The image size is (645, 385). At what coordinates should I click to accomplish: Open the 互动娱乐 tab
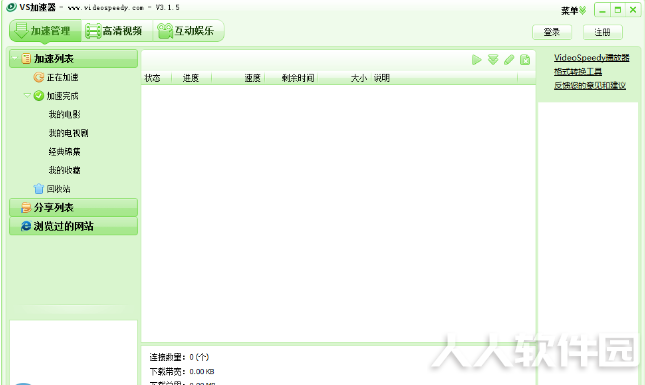coord(189,31)
